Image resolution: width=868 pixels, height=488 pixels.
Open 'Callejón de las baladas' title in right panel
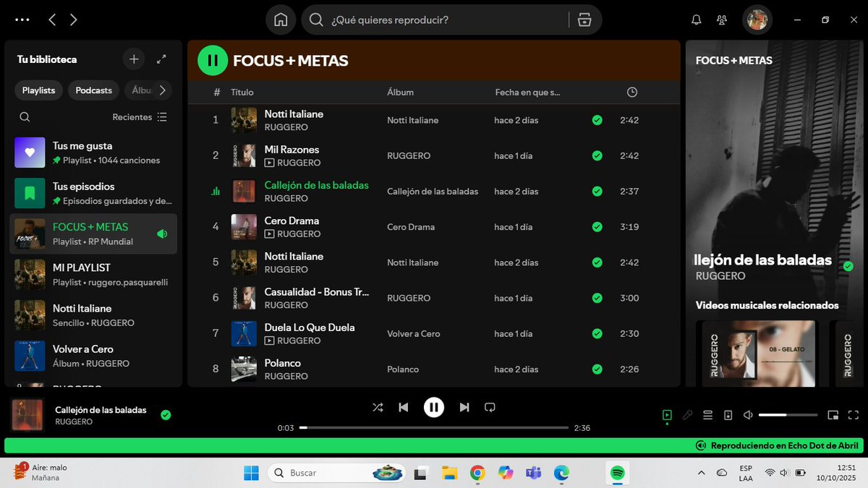762,260
